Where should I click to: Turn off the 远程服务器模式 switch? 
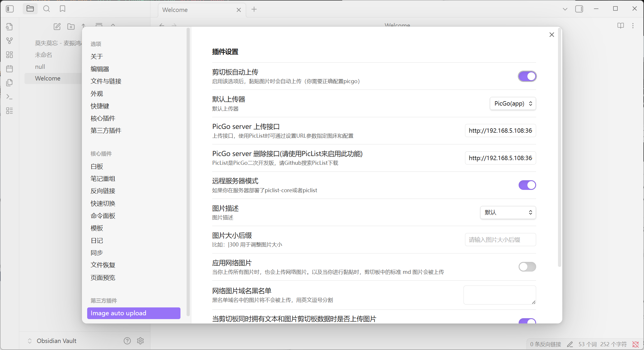pos(527,185)
